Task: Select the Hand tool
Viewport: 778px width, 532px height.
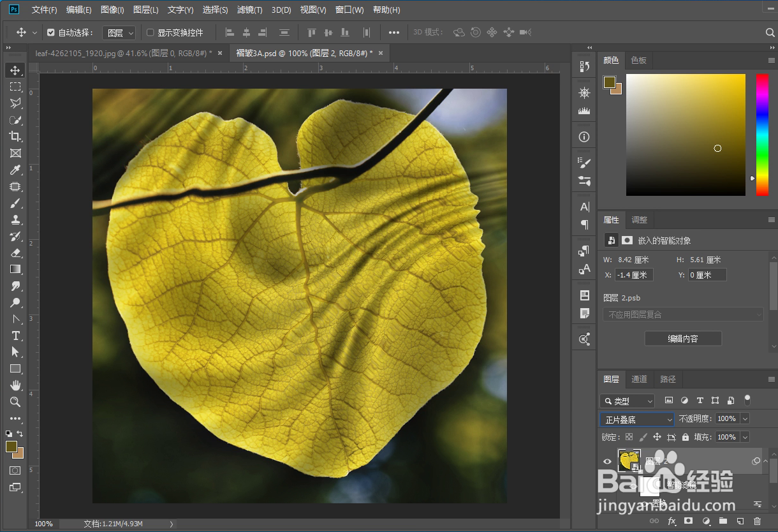Action: 15,385
